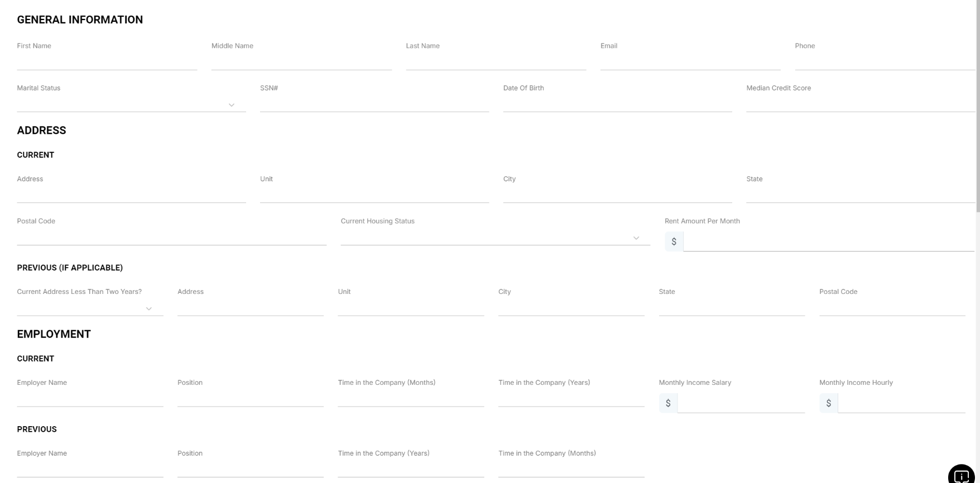Click the ADDRESS section heading

(41, 131)
